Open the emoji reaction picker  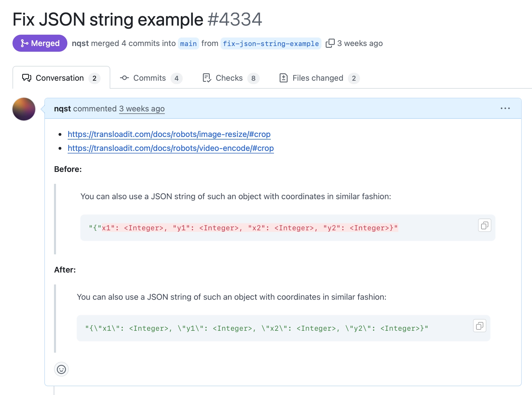[61, 370]
